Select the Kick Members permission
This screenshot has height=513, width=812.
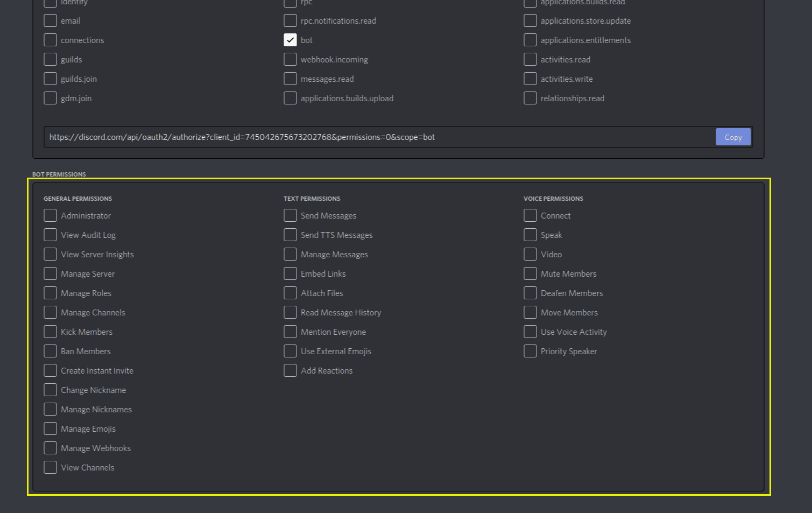(51, 332)
